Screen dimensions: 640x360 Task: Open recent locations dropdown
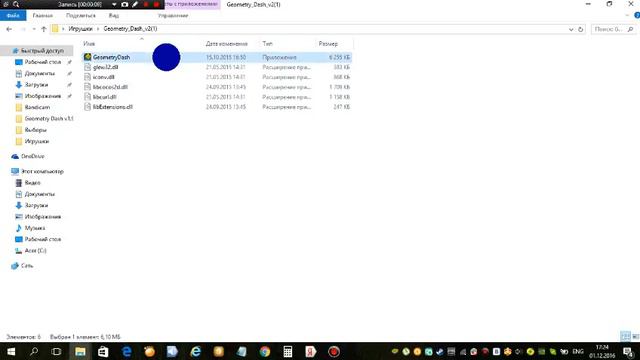click(x=34, y=29)
